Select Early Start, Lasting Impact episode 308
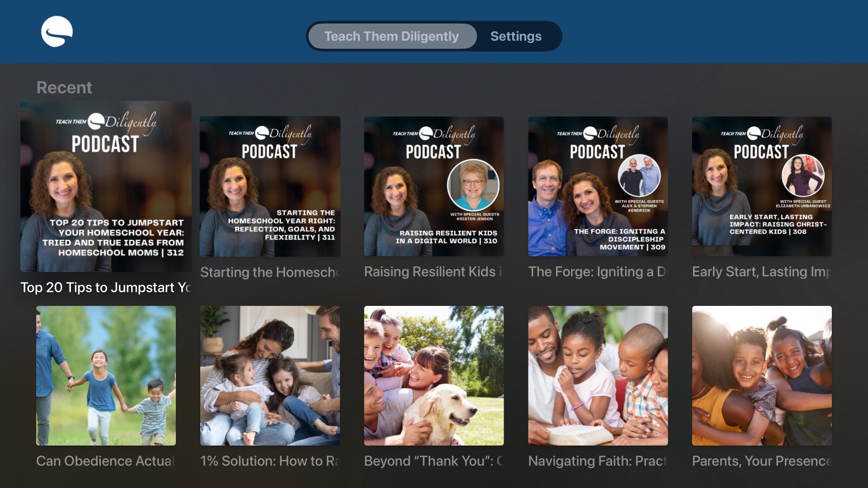 (x=762, y=186)
